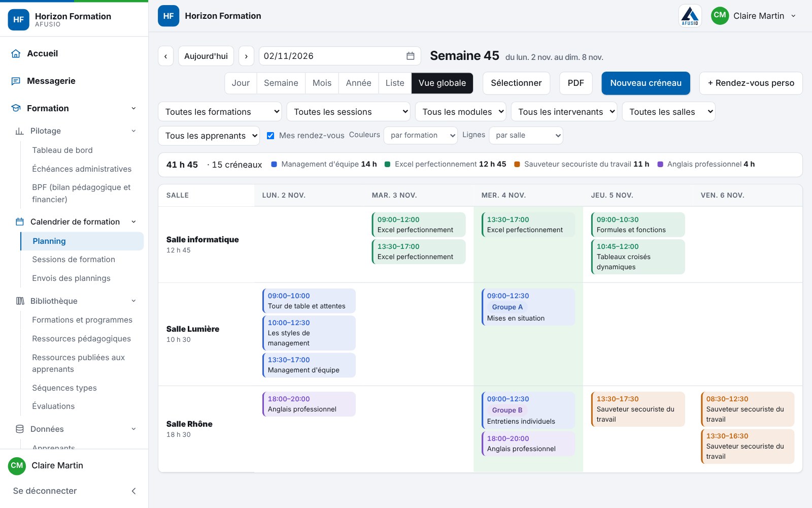Click the Pilotage bar chart icon
Screen dimensions: 812x508
20,131
